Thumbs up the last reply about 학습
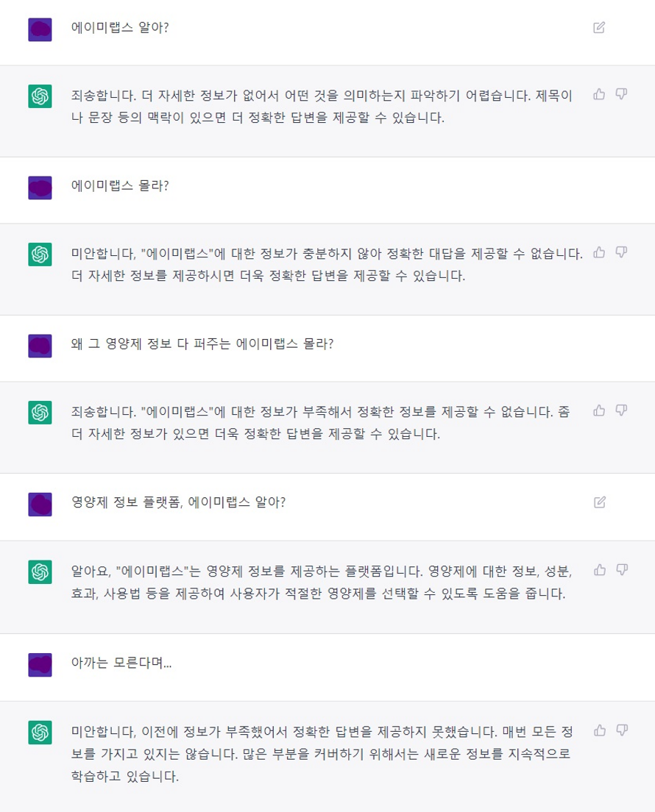This screenshot has width=655, height=812. [x=599, y=730]
